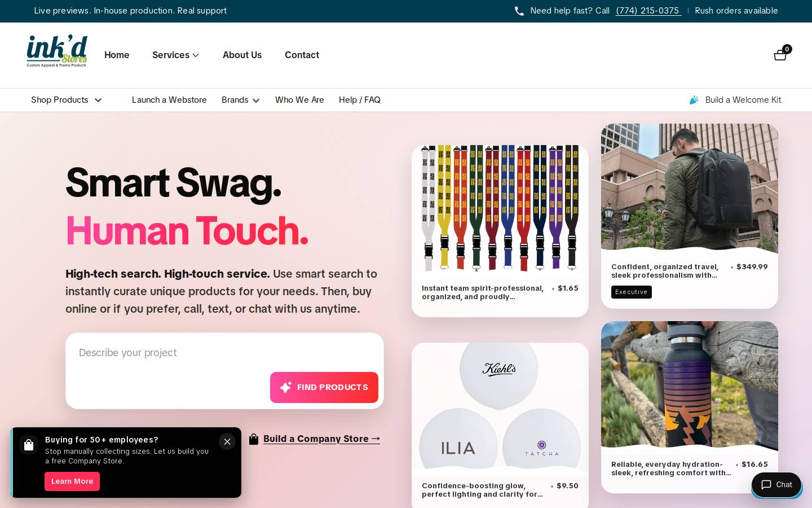
Task: Click FIND PRODUCTS button
Action: pyautogui.click(x=324, y=387)
